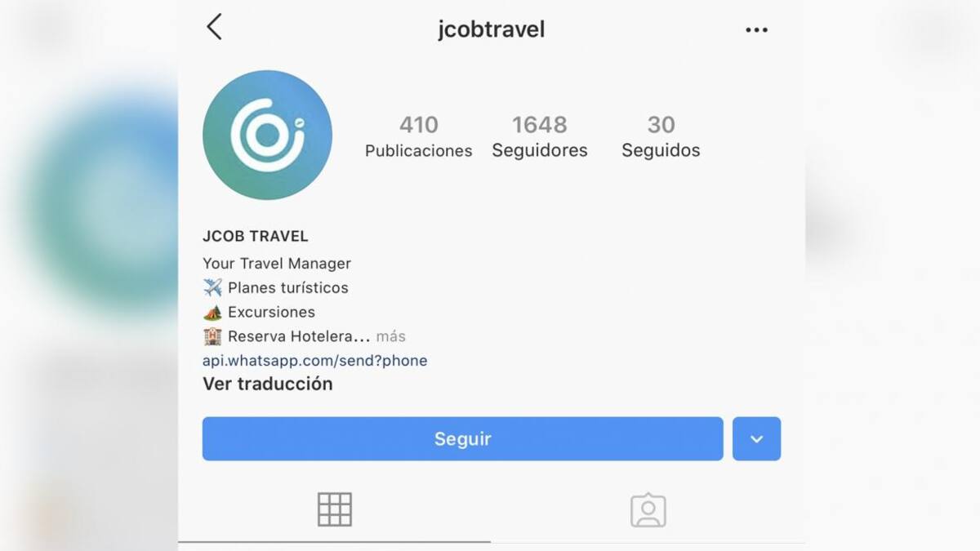Click the Your Travel Manager bio line
Image resolution: width=980 pixels, height=551 pixels.
pyautogui.click(x=277, y=264)
